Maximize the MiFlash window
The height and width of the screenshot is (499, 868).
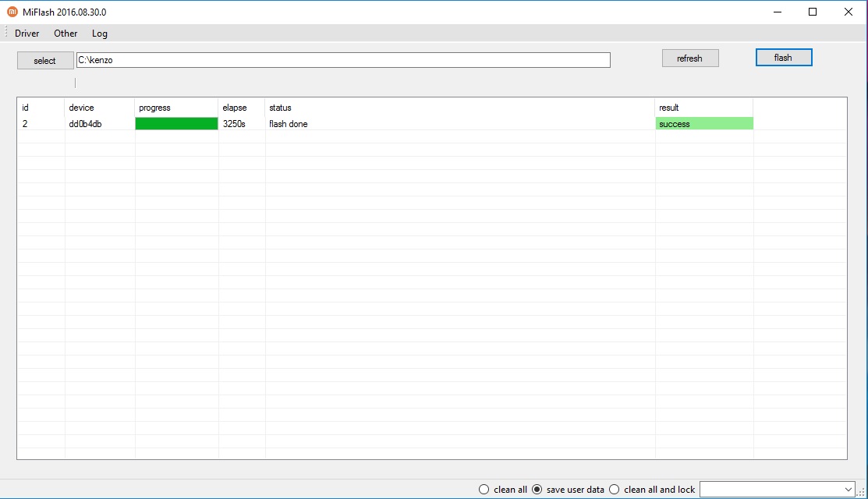coord(813,12)
